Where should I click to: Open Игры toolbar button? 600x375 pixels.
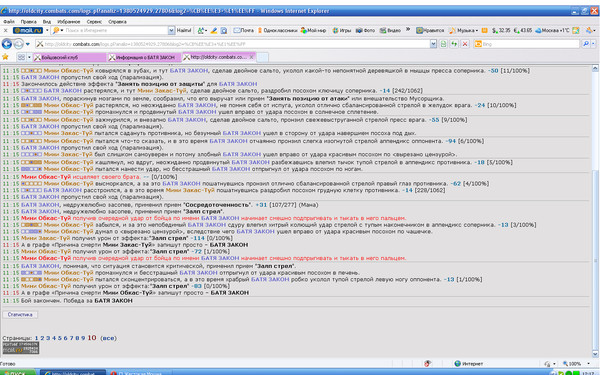tap(342, 30)
